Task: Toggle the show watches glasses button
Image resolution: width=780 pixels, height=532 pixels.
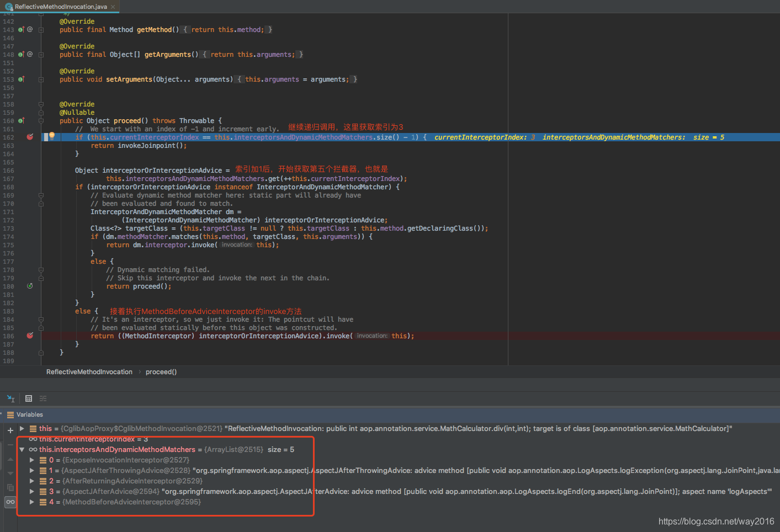Action: pyautogui.click(x=10, y=502)
